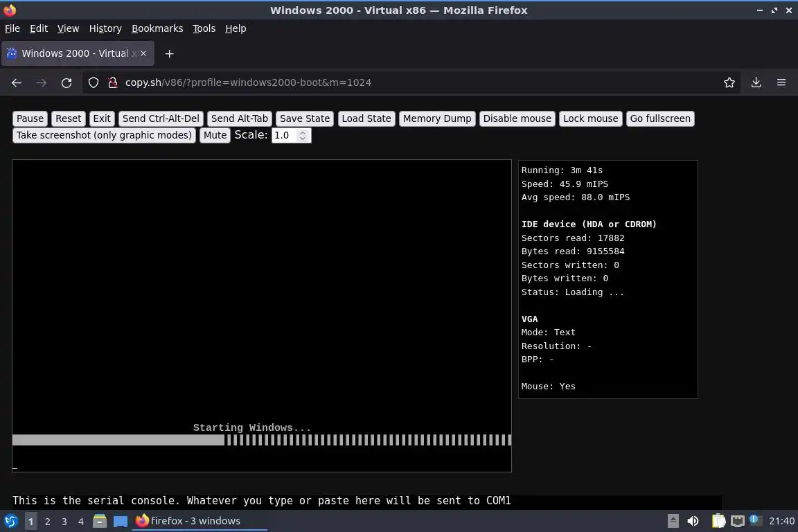The height and width of the screenshot is (532, 798).
Task: Click Send Alt-Tab
Action: pos(239,118)
